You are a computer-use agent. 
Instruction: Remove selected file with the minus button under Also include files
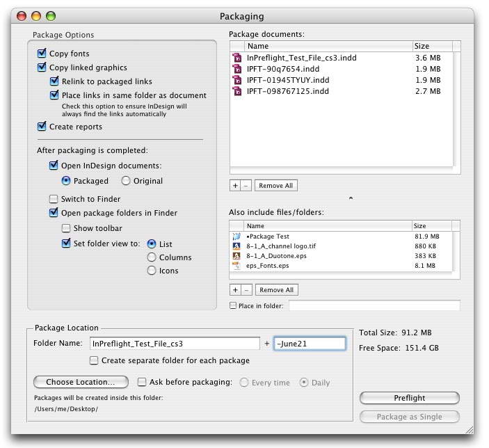point(246,290)
